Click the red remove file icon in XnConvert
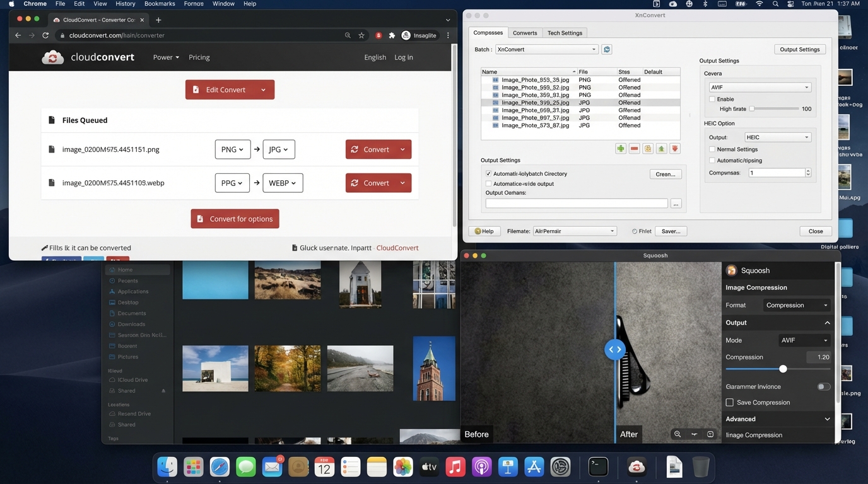 pyautogui.click(x=634, y=149)
